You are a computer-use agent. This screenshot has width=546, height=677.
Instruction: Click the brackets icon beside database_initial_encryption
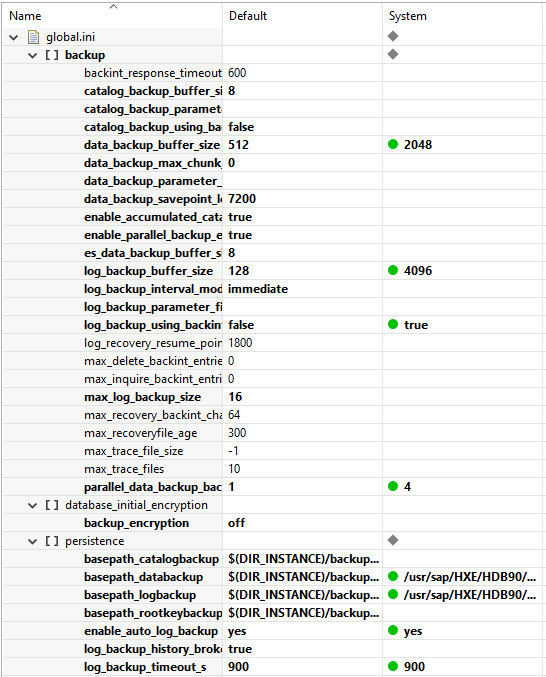coord(52,505)
